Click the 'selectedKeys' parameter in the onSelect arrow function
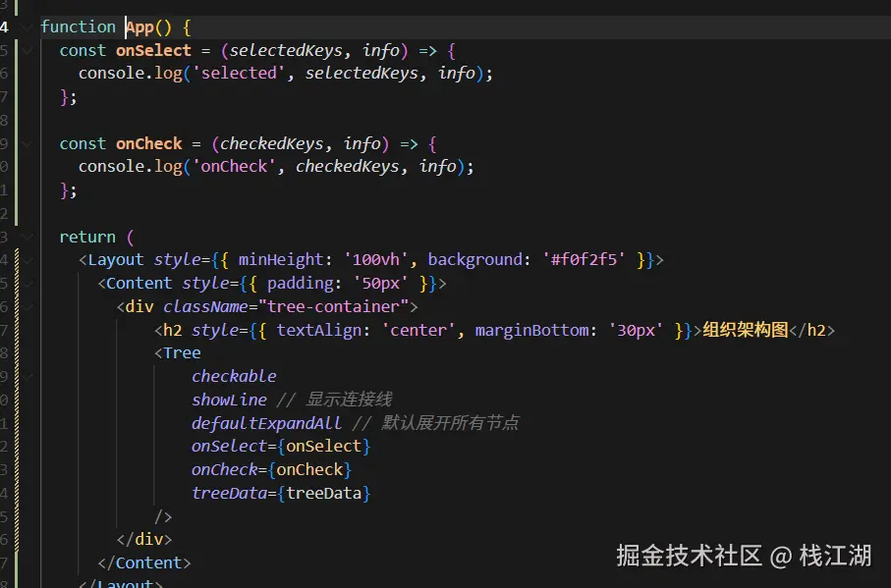This screenshot has height=588, width=891. [x=286, y=50]
